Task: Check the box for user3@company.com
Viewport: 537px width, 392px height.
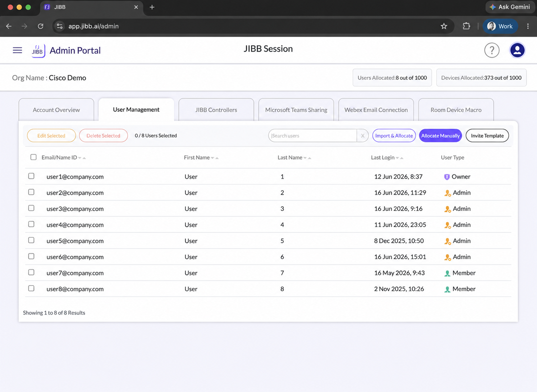Action: coord(31,208)
